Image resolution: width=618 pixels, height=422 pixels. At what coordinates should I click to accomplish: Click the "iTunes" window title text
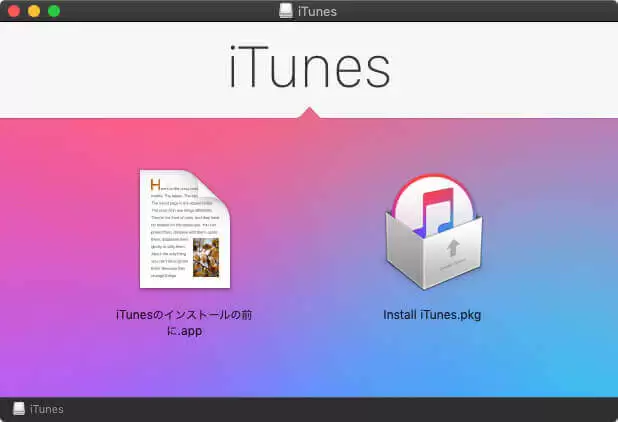click(317, 11)
